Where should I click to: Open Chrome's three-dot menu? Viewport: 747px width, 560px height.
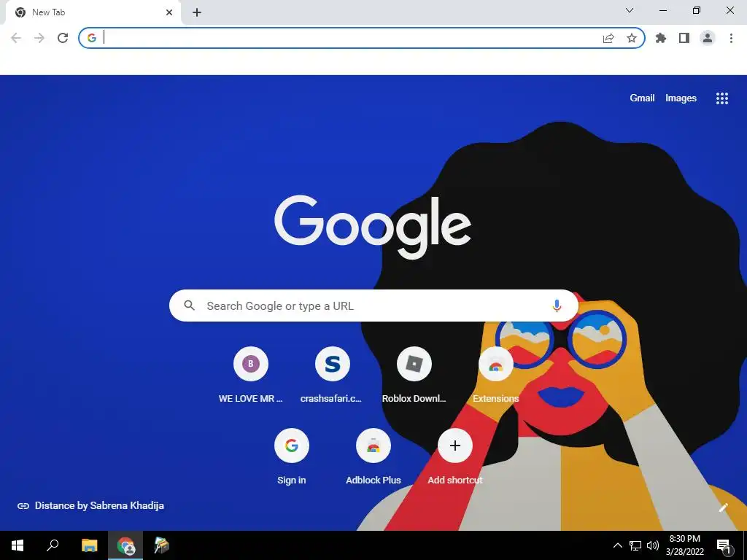click(x=731, y=38)
